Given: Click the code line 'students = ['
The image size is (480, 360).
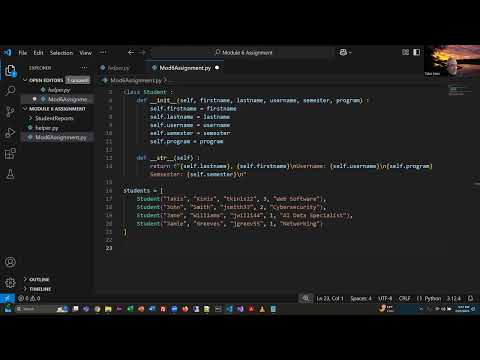Looking at the screenshot, I should pos(143,191).
